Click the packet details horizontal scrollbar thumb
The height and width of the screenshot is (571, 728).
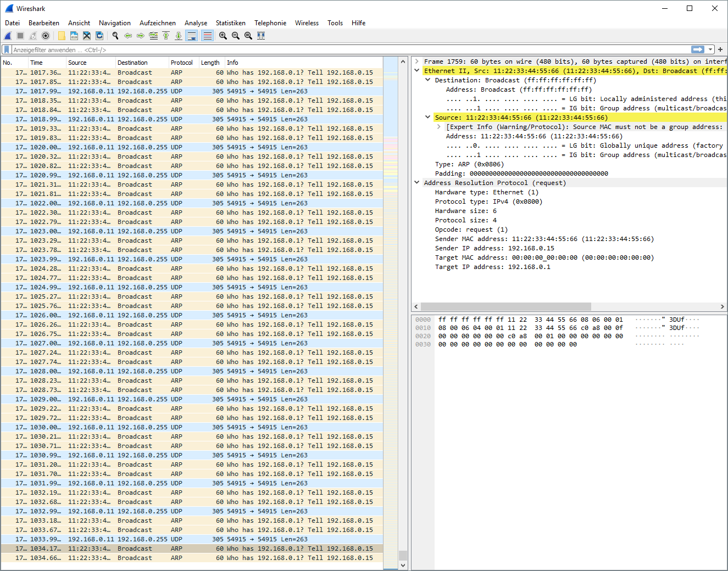pyautogui.click(x=505, y=306)
